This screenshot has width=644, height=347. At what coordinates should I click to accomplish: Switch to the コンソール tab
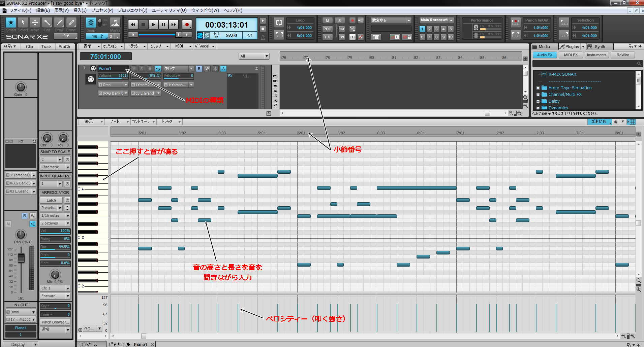89,344
